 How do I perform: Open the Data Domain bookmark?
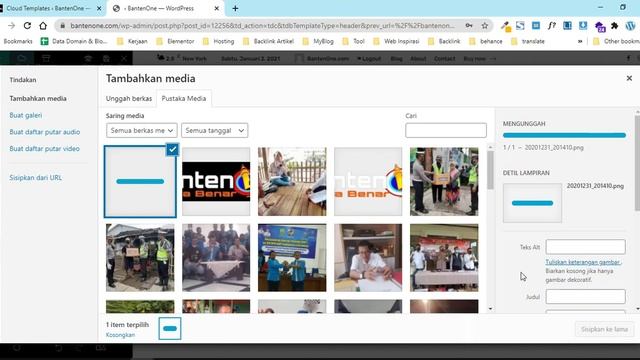pos(74,41)
